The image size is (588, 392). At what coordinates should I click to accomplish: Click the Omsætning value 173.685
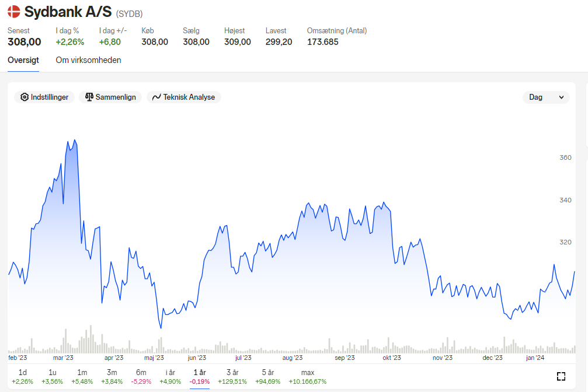pyautogui.click(x=322, y=42)
